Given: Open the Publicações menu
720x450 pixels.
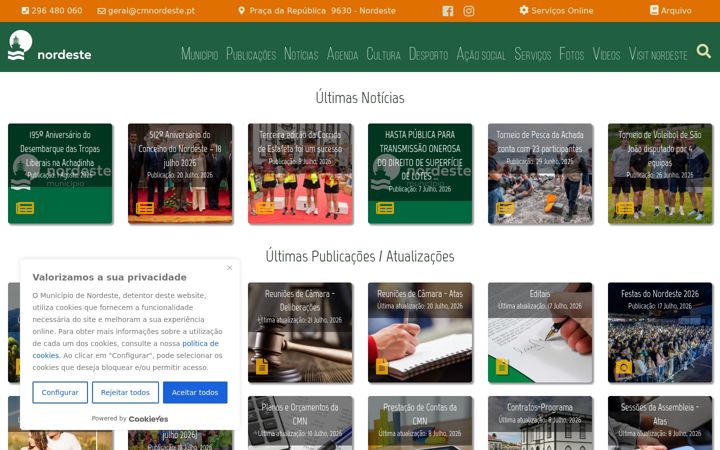Looking at the screenshot, I should pos(251,54).
